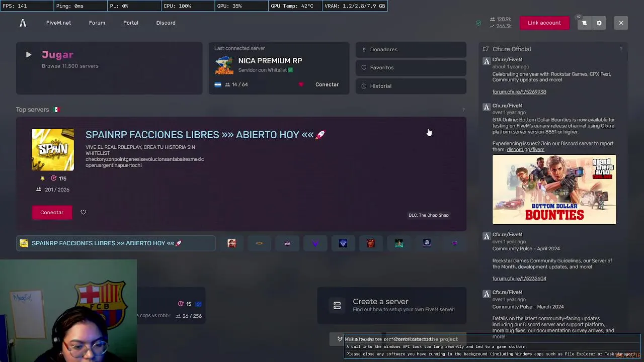Click the boost icon showing 15
This screenshot has height=362, width=644.
coord(181,304)
